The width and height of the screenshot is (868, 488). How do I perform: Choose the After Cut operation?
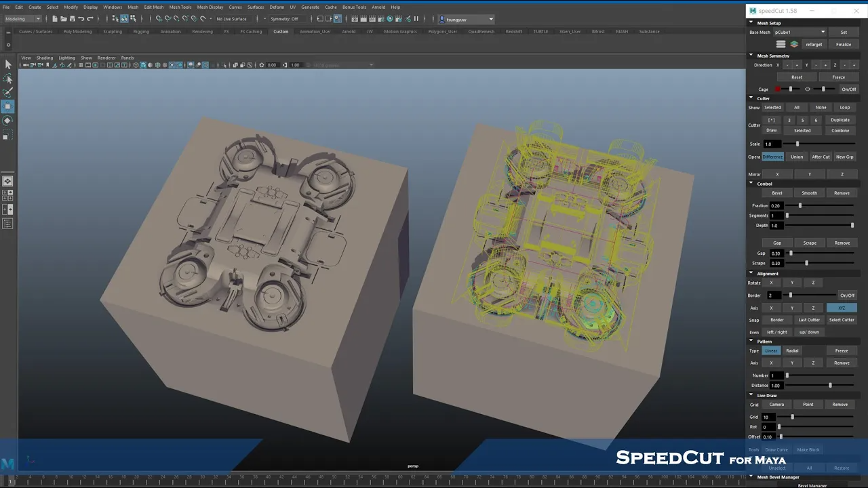[x=821, y=157]
